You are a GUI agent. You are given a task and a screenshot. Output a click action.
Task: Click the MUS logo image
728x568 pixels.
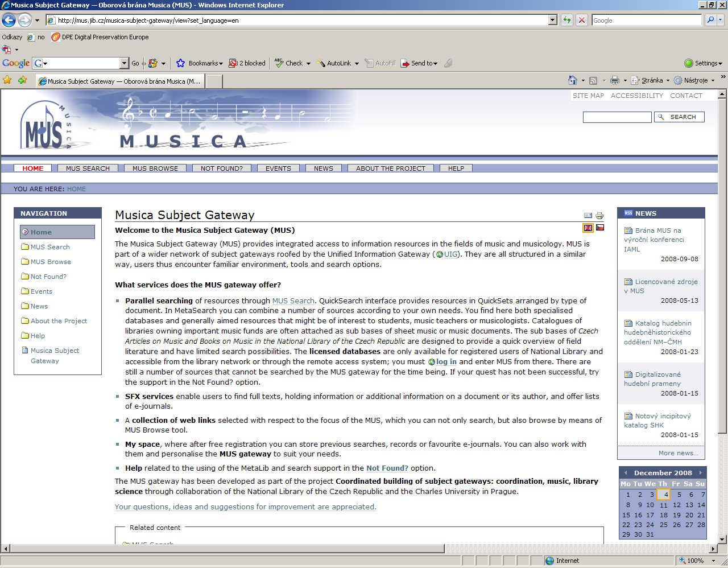click(47, 126)
